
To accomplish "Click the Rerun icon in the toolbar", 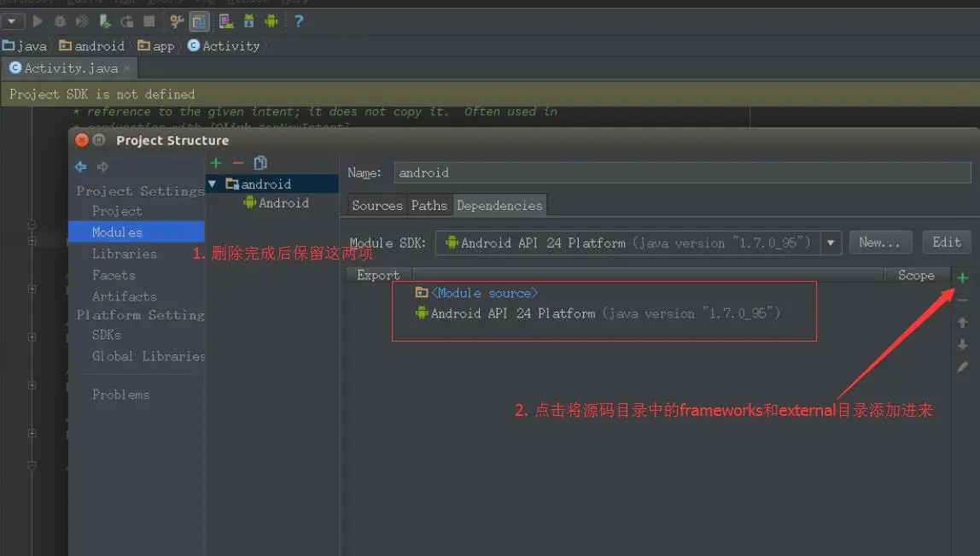I will click(x=127, y=21).
